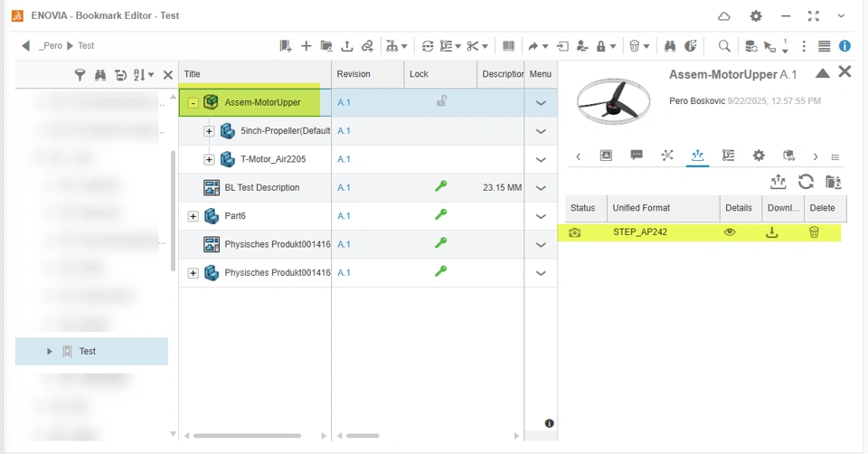Click the horizontal lines list view icon

click(825, 46)
